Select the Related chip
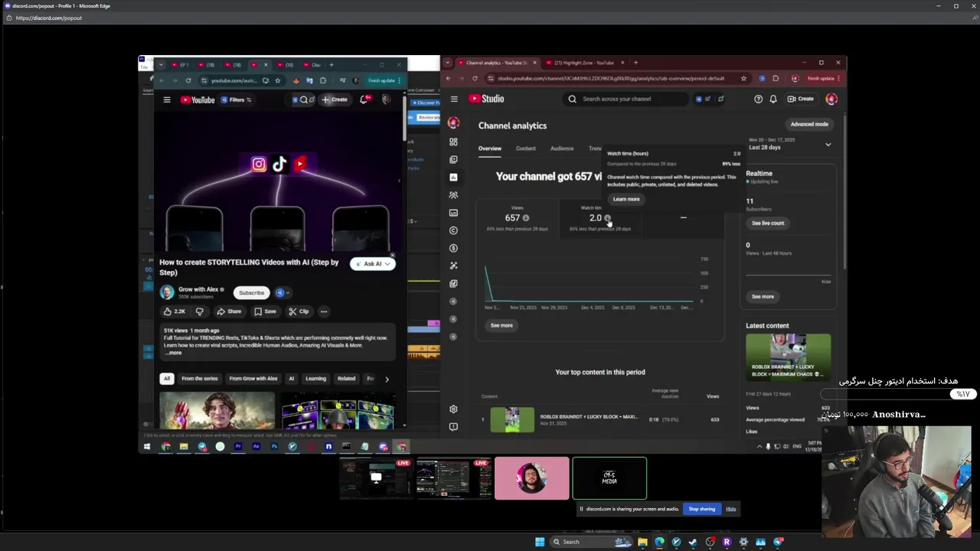This screenshot has width=980, height=551. click(x=346, y=379)
